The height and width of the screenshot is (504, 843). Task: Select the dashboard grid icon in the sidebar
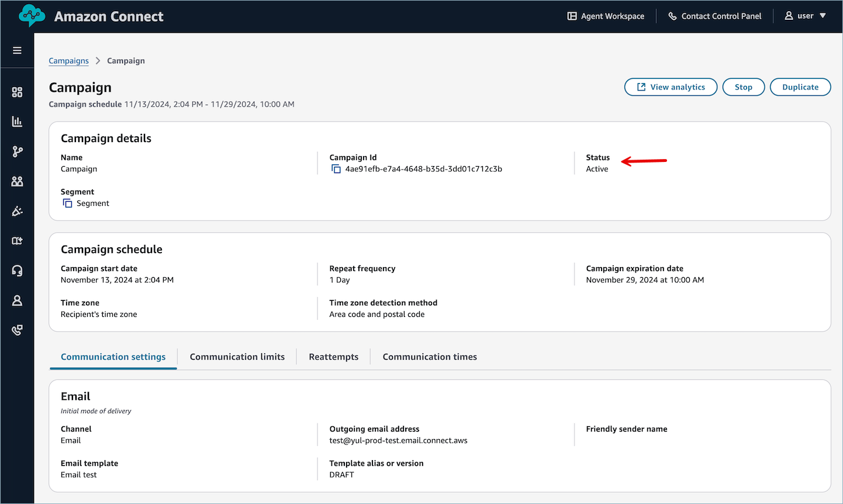17,92
